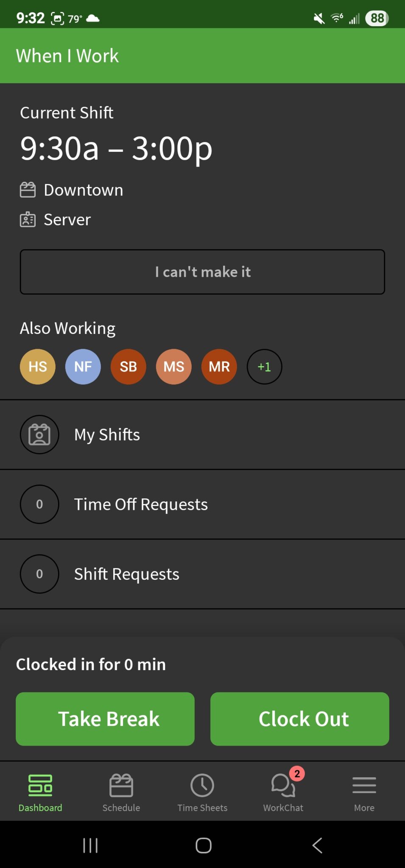Select the Server position badge icon
This screenshot has height=868, width=405.
pos(28,219)
